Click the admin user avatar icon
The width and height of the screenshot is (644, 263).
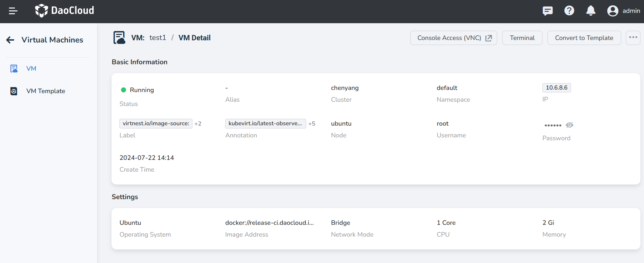point(613,11)
